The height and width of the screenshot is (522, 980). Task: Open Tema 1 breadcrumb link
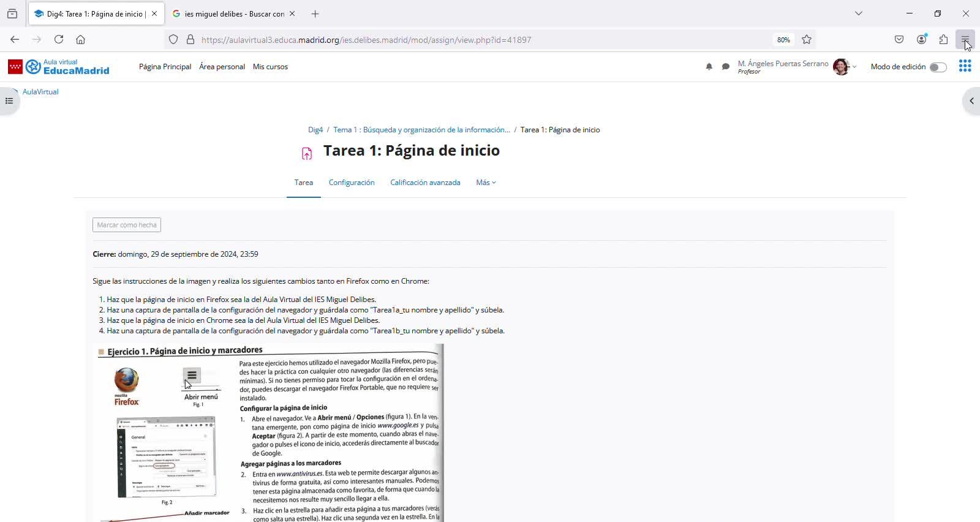pos(421,130)
